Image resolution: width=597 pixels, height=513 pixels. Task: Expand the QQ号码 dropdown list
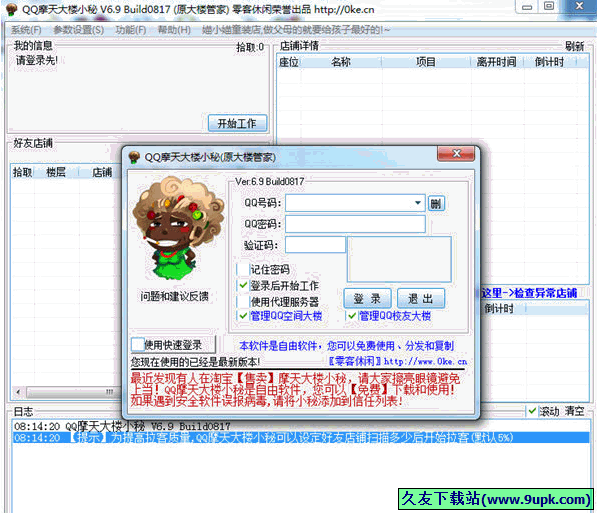click(418, 203)
